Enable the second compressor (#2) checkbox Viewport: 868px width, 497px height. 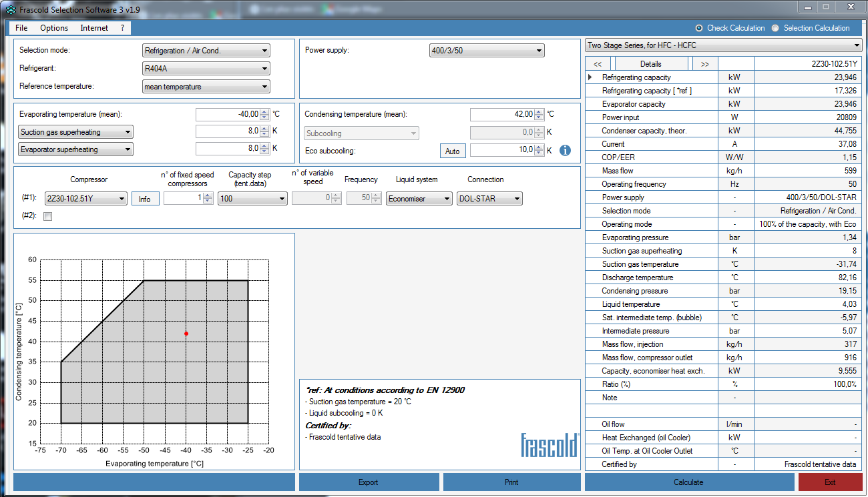tap(47, 216)
